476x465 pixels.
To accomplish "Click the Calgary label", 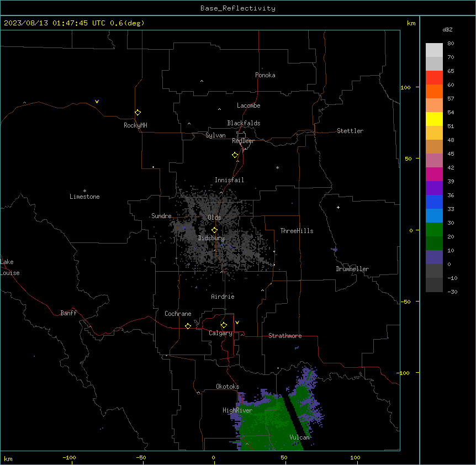I will (x=221, y=333).
